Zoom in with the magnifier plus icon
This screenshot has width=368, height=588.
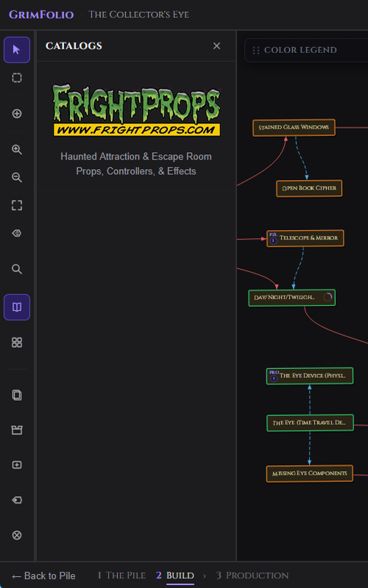(x=17, y=149)
